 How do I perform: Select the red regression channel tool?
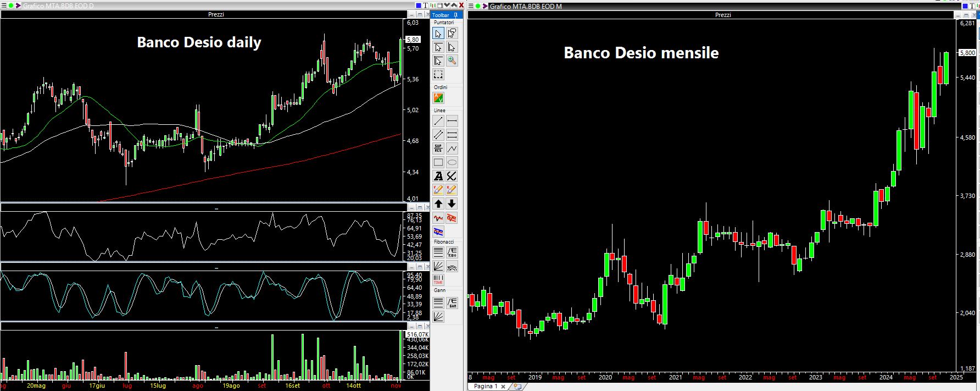click(452, 218)
